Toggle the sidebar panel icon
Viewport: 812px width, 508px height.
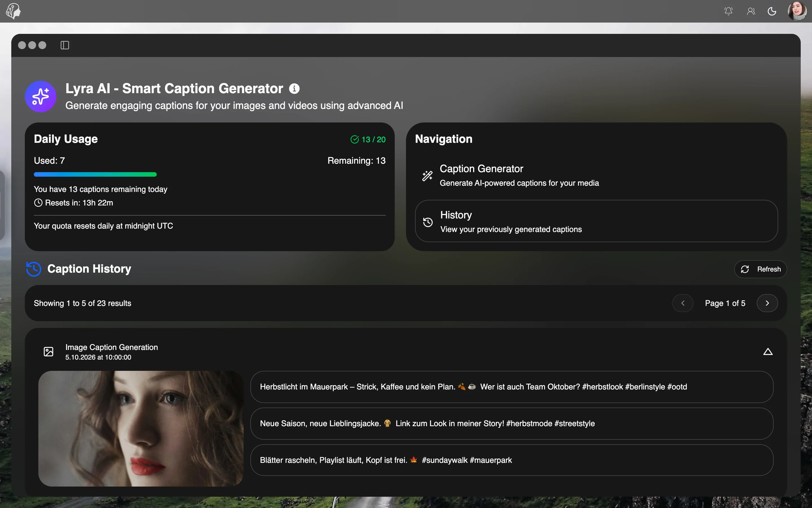tap(65, 45)
